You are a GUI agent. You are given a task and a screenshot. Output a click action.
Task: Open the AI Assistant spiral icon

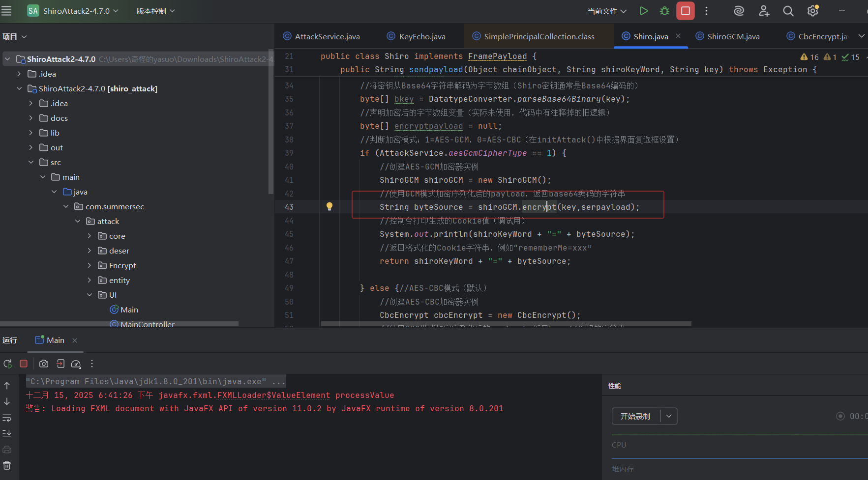coord(739,11)
